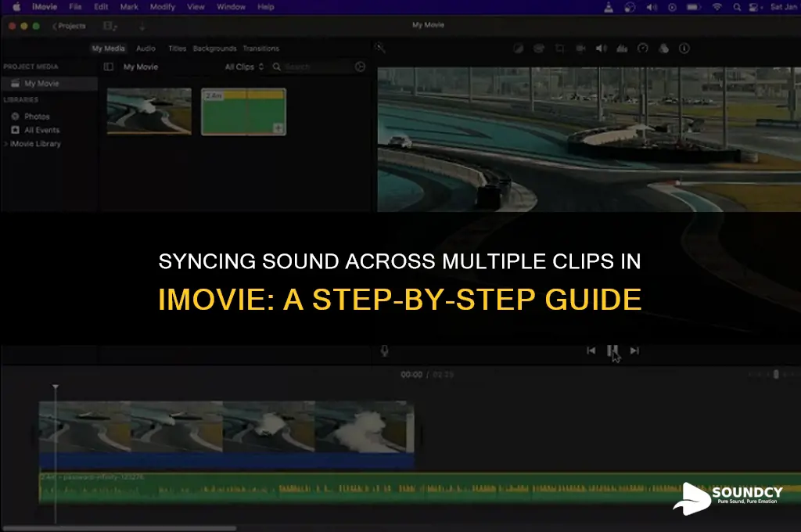Open the Window menu
Image resolution: width=801 pixels, height=532 pixels.
pos(231,7)
